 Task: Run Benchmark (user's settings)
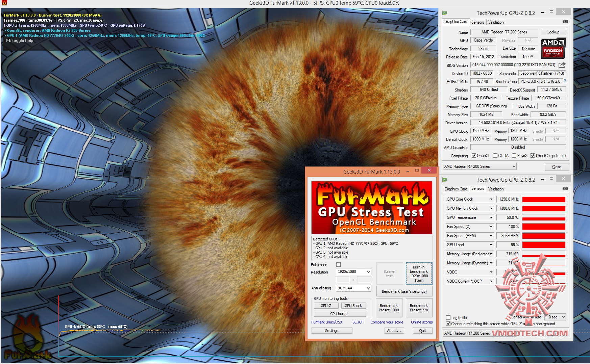click(404, 291)
